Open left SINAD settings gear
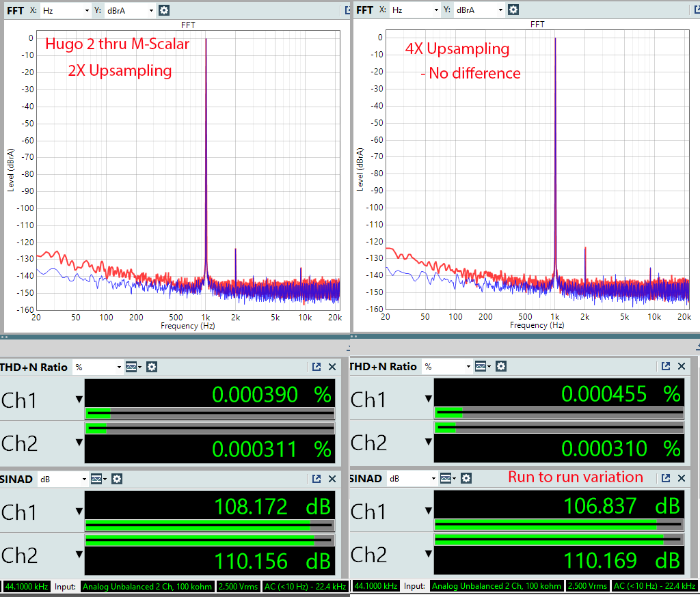Viewport: 700px width, 597px height. pos(117,479)
